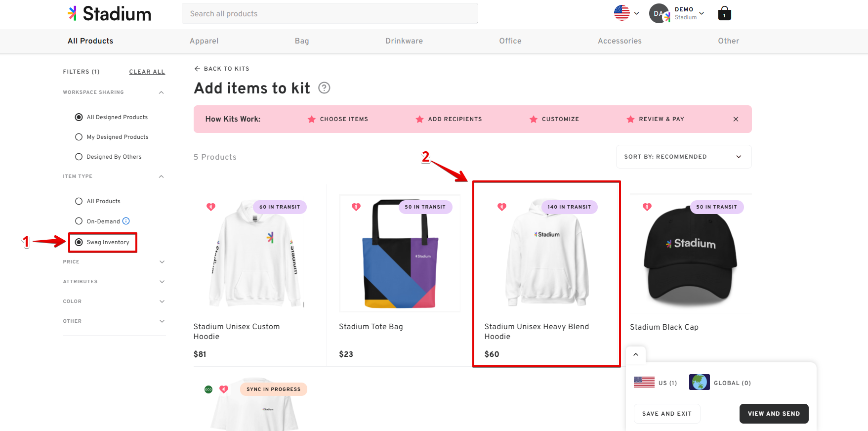This screenshot has width=868, height=431.
Task: Open the shopping bag cart icon
Action: coord(724,13)
